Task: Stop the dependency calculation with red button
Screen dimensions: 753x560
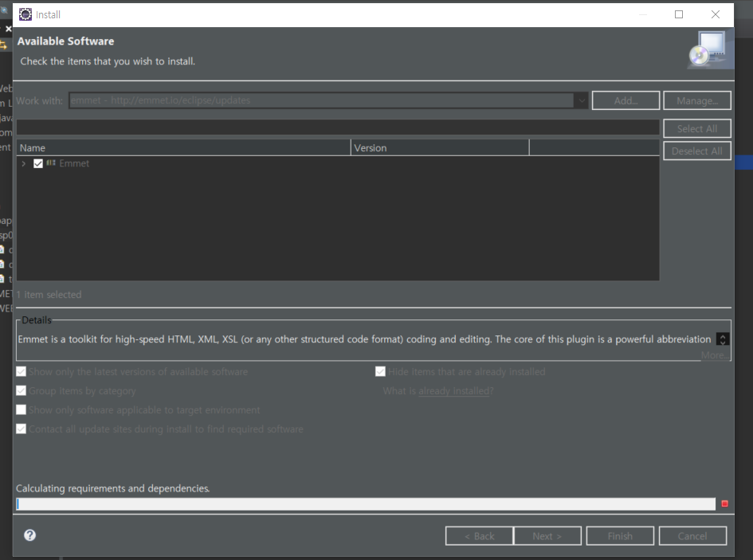Action: [724, 503]
